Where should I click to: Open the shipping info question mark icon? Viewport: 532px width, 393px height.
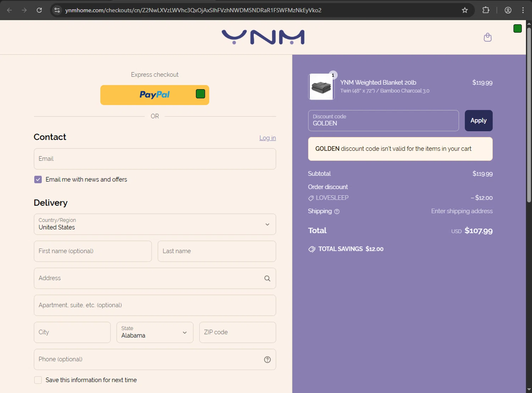pos(337,212)
